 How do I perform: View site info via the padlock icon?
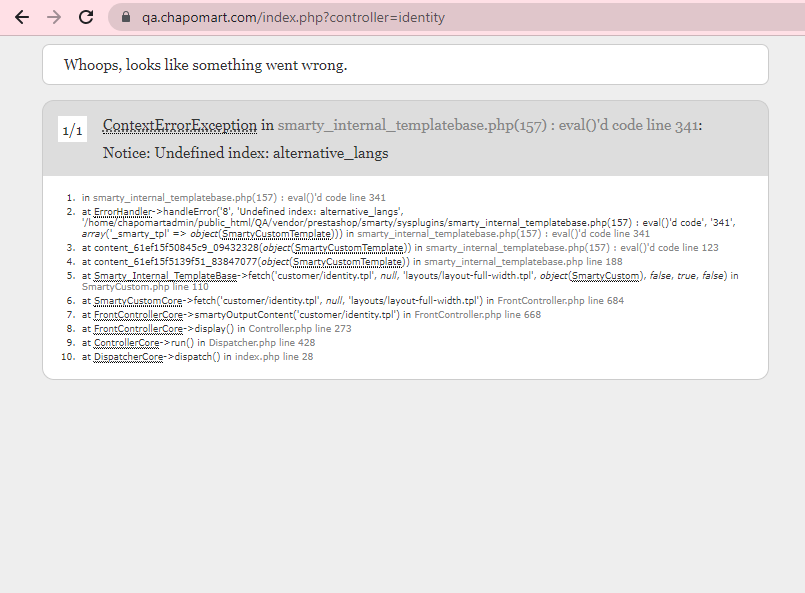pos(126,17)
